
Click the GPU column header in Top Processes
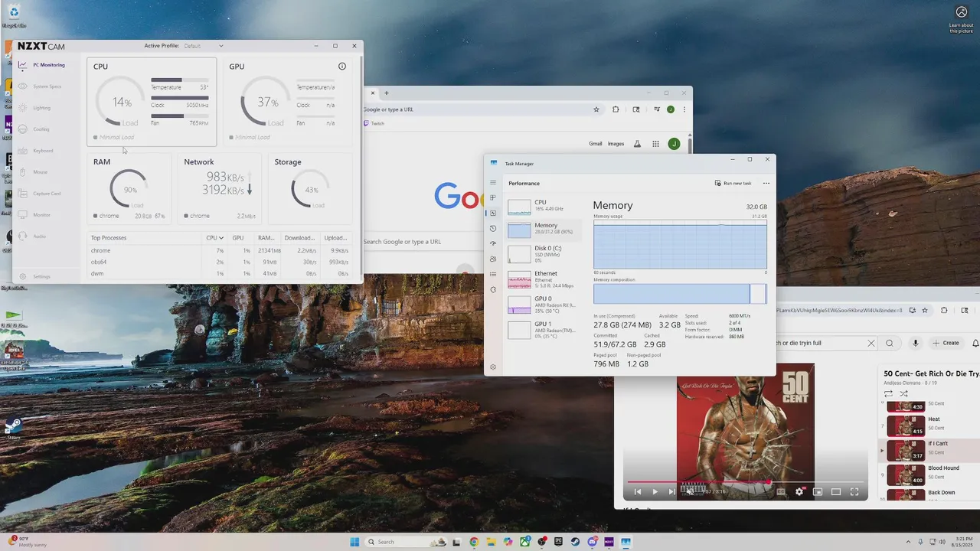tap(238, 238)
